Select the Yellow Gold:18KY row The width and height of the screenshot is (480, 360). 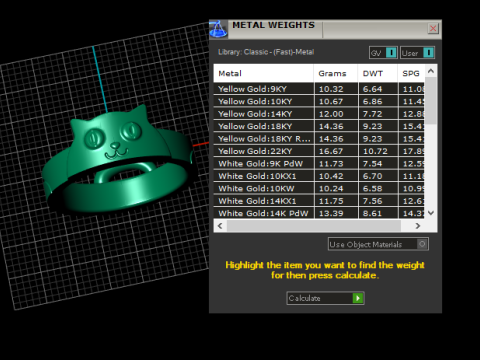(319, 126)
